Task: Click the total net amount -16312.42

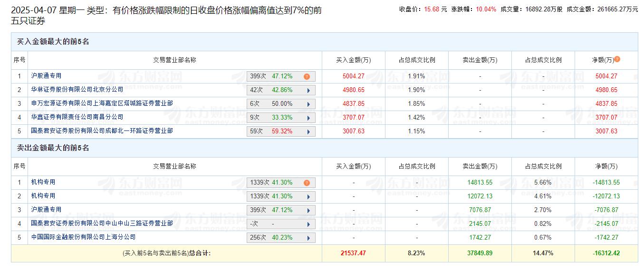Action: pos(606,253)
